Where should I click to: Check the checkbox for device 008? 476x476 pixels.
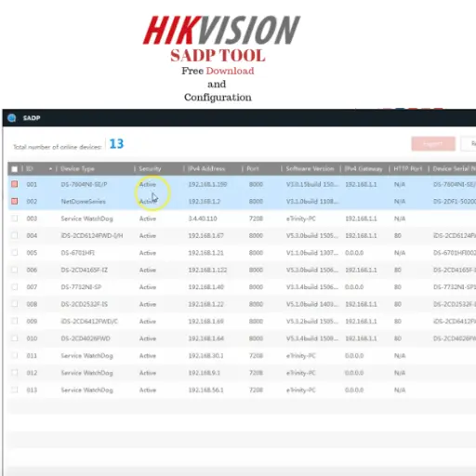coord(14,304)
